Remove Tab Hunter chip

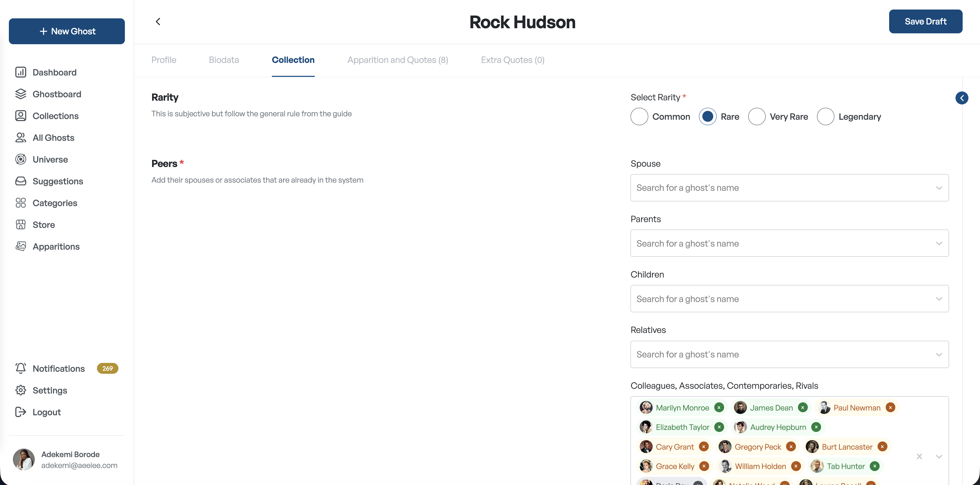875,466
